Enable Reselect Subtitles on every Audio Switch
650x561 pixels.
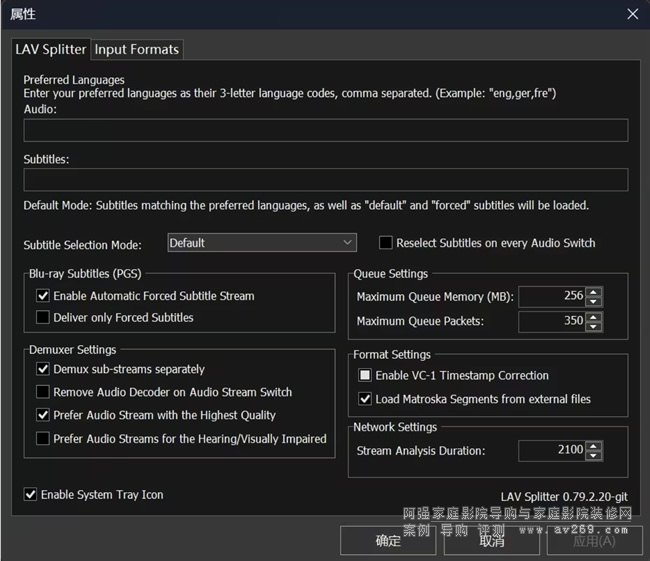(386, 243)
